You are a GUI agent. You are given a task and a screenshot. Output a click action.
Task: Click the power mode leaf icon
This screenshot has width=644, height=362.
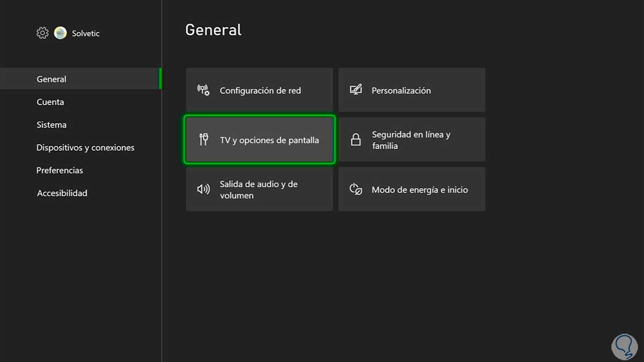pos(355,189)
